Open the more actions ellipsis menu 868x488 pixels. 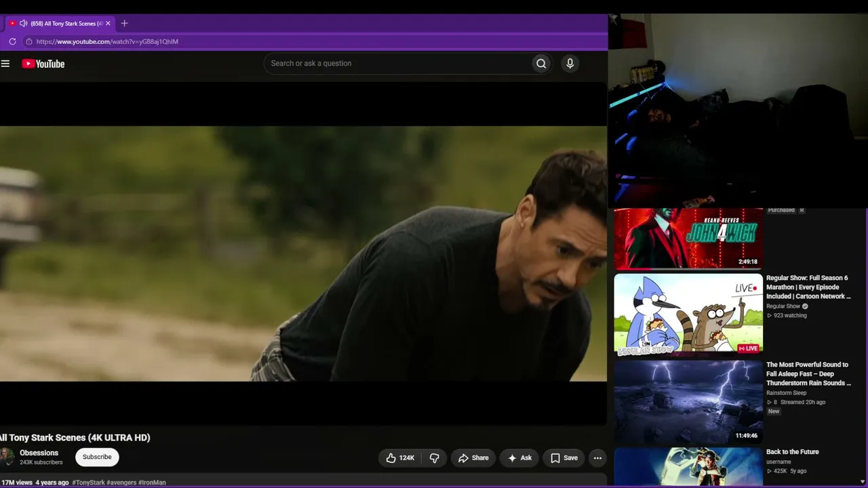597,458
